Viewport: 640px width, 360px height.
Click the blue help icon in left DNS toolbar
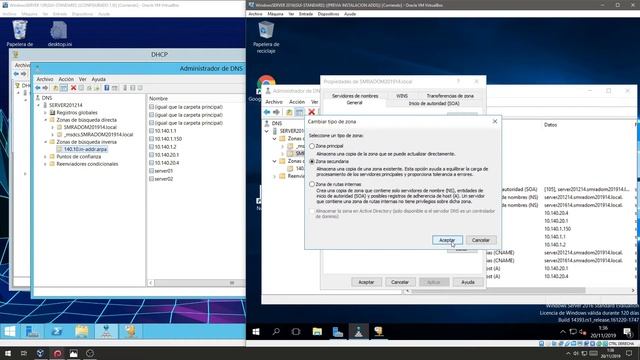click(107, 88)
